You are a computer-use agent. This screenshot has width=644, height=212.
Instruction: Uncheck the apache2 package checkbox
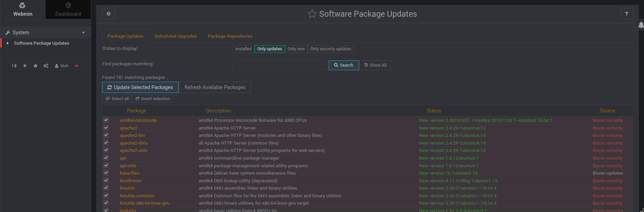[106, 127]
